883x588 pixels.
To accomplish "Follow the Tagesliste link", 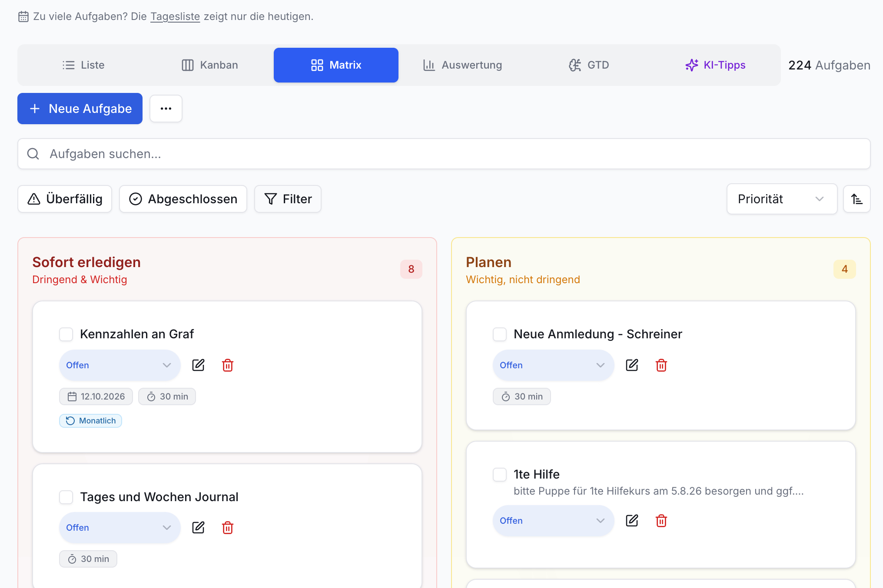I will click(175, 17).
